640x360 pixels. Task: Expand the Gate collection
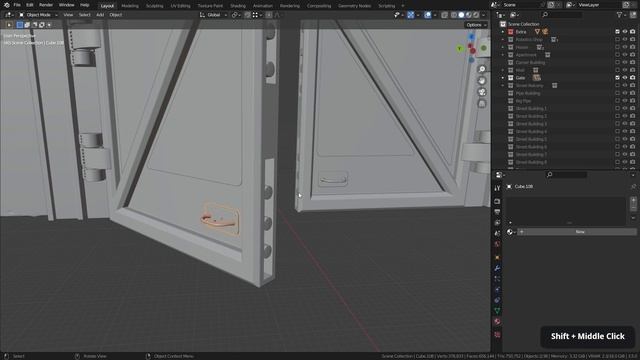click(503, 78)
